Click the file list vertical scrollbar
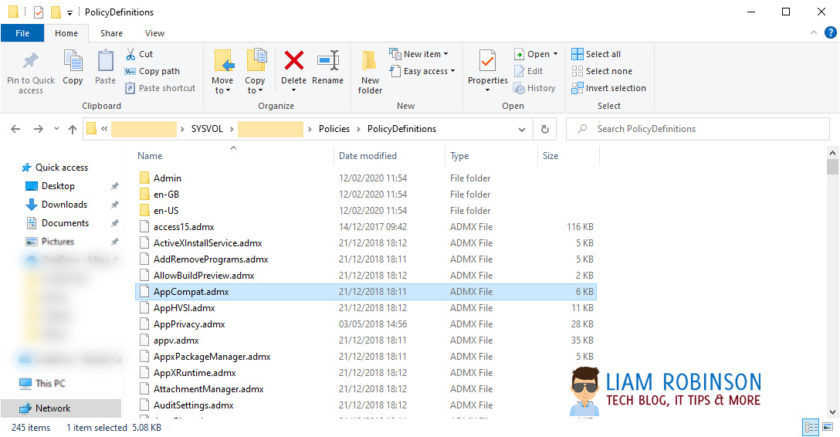This screenshot has height=437, width=840. [832, 283]
